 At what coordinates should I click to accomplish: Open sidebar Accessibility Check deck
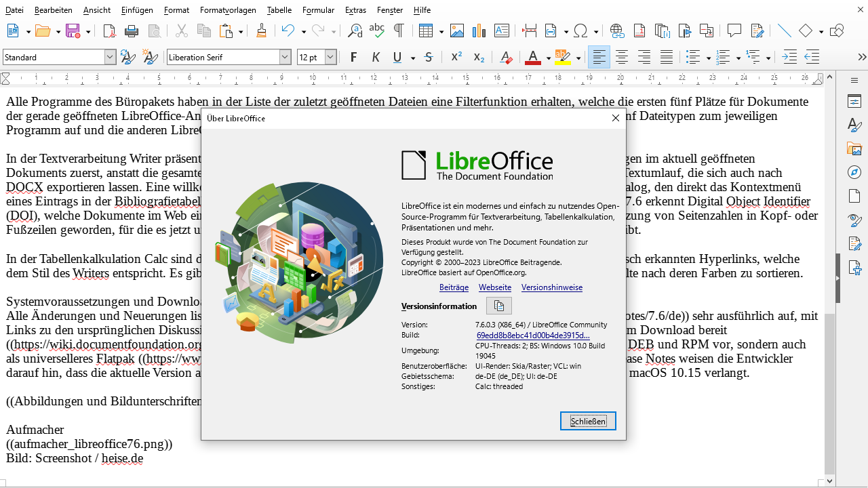click(x=854, y=267)
